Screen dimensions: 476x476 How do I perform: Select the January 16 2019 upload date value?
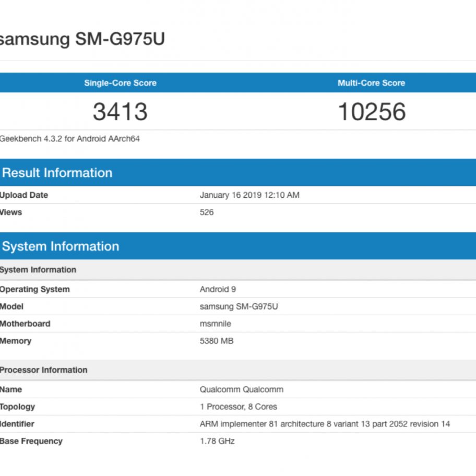coord(249,195)
